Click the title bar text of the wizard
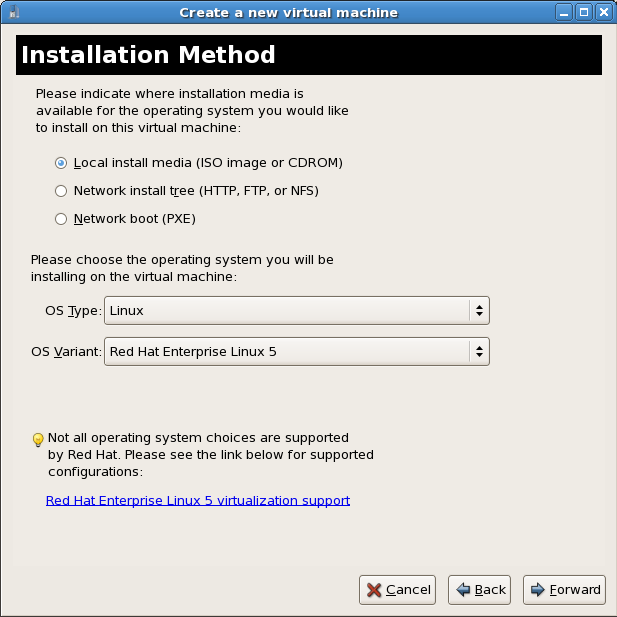 coord(288,13)
